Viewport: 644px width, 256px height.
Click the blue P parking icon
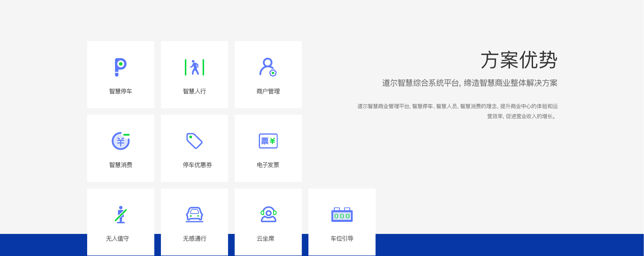121,67
